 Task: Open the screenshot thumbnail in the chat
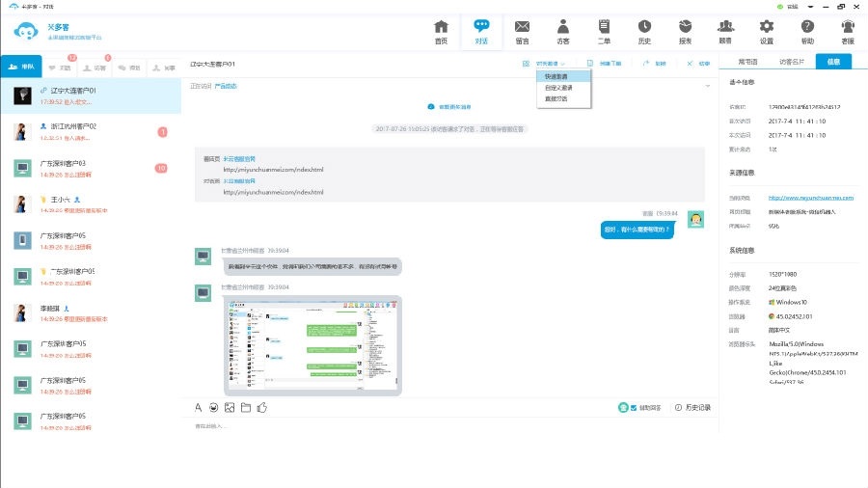pos(312,344)
